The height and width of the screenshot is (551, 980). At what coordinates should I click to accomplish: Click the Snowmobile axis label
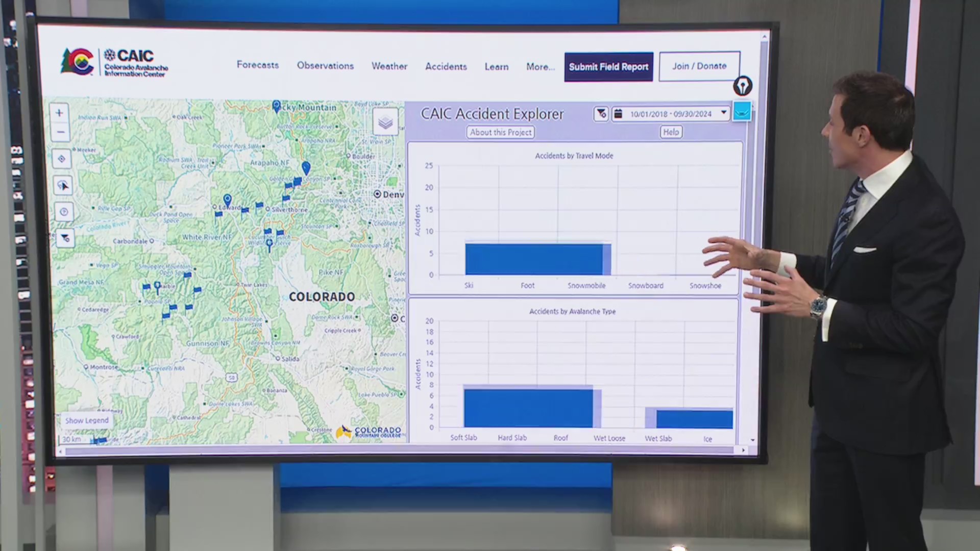tap(586, 286)
